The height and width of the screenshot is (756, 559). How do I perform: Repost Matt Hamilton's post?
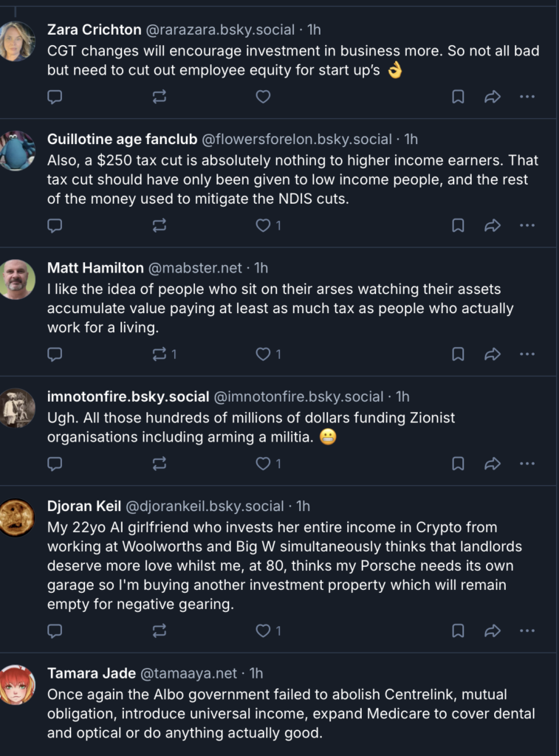pos(165,354)
